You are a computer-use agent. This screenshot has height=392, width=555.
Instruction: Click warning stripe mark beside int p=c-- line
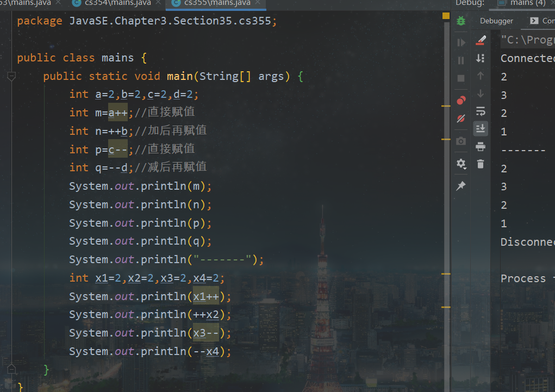tap(446, 139)
